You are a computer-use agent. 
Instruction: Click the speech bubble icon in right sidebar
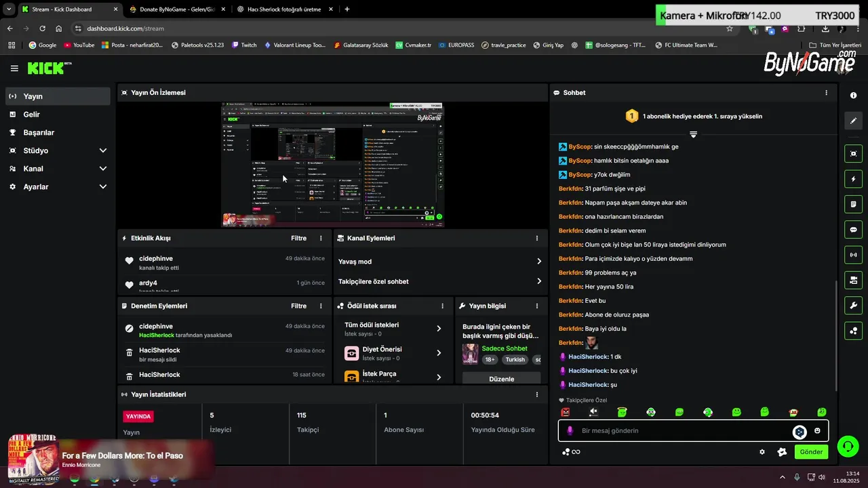853,230
